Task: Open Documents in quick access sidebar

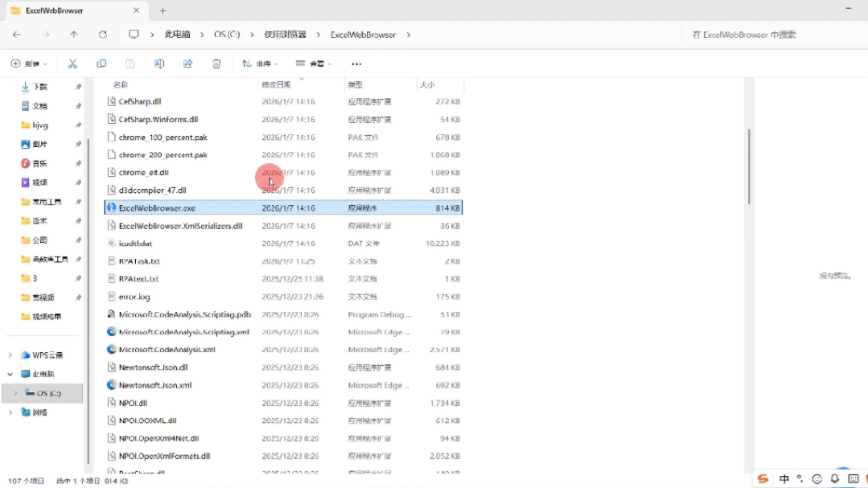Action: (40, 105)
